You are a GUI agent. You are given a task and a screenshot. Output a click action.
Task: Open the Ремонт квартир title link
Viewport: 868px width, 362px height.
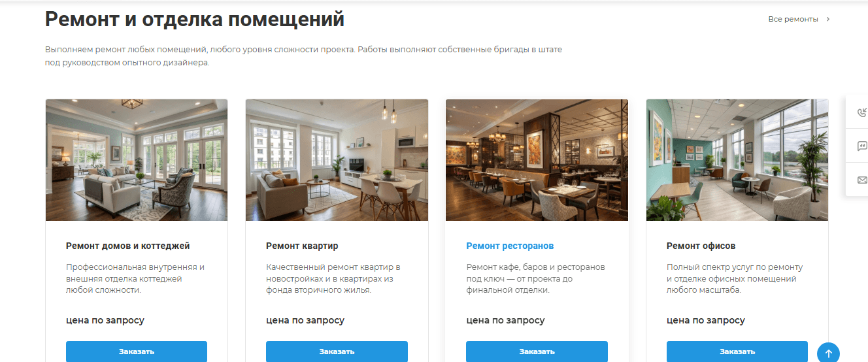click(x=302, y=246)
